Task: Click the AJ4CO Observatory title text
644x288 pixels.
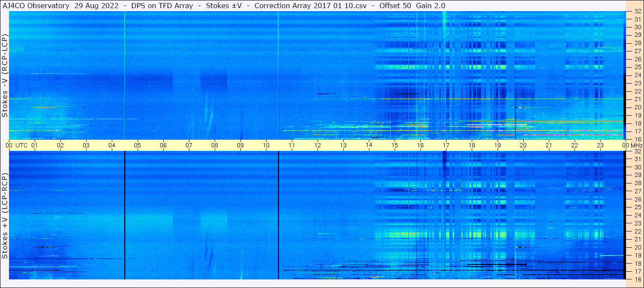Action: tap(35, 6)
